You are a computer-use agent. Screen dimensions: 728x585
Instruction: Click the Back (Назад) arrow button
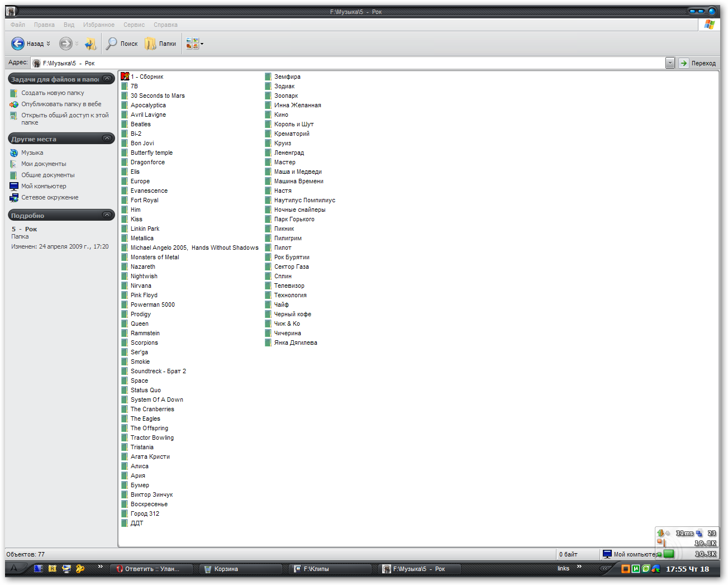(x=18, y=44)
